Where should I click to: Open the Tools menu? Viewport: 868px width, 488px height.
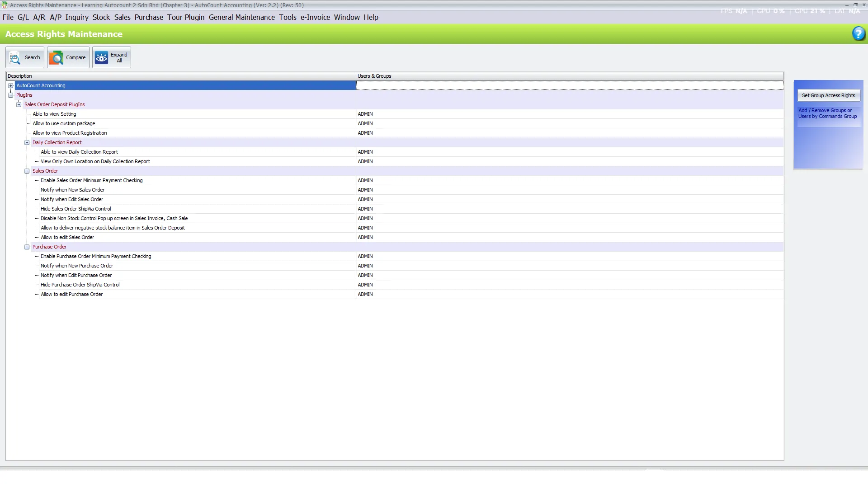(288, 17)
